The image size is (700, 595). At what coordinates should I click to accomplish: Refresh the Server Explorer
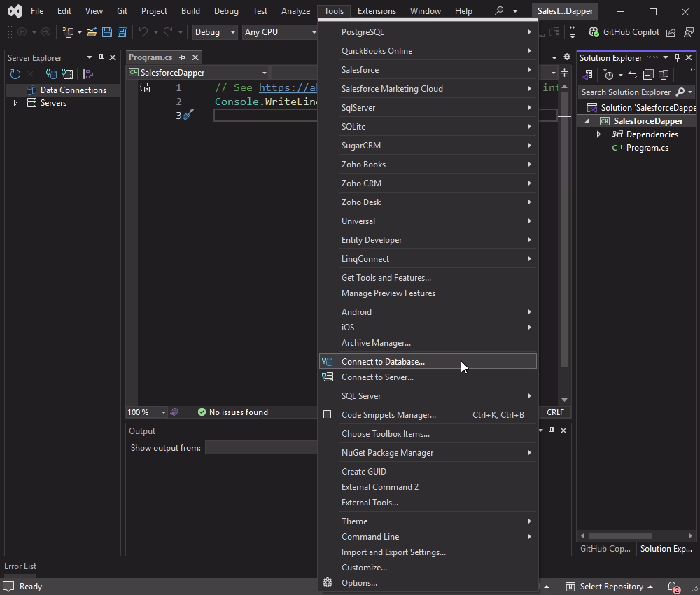15,74
